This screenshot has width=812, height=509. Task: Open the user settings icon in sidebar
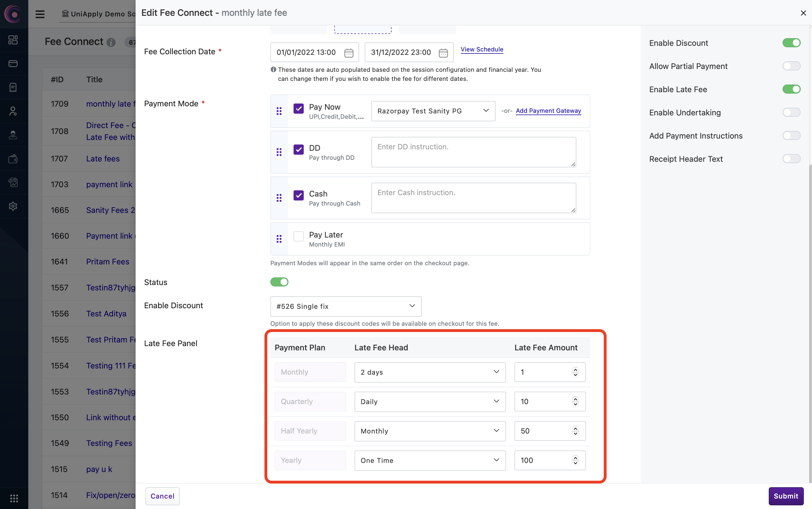tap(13, 111)
